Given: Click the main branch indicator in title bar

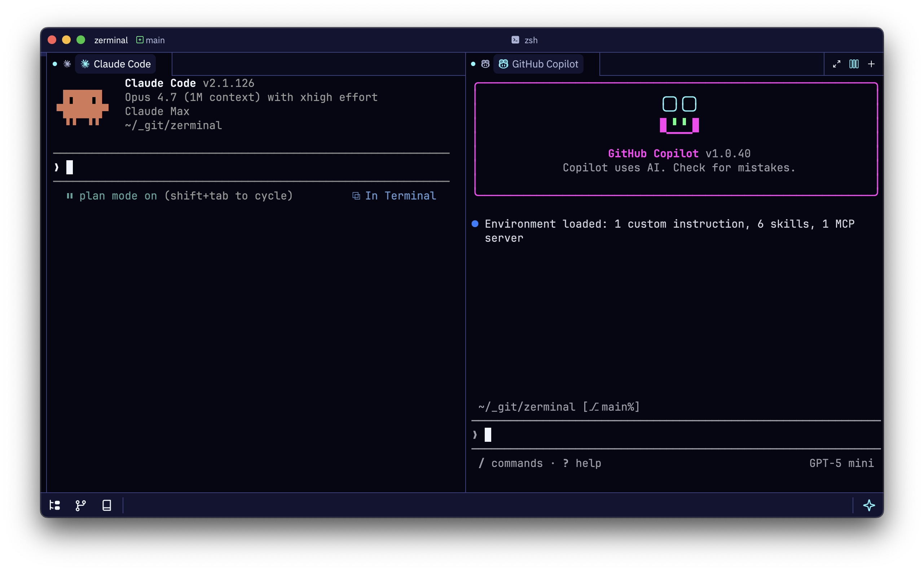Looking at the screenshot, I should (150, 40).
